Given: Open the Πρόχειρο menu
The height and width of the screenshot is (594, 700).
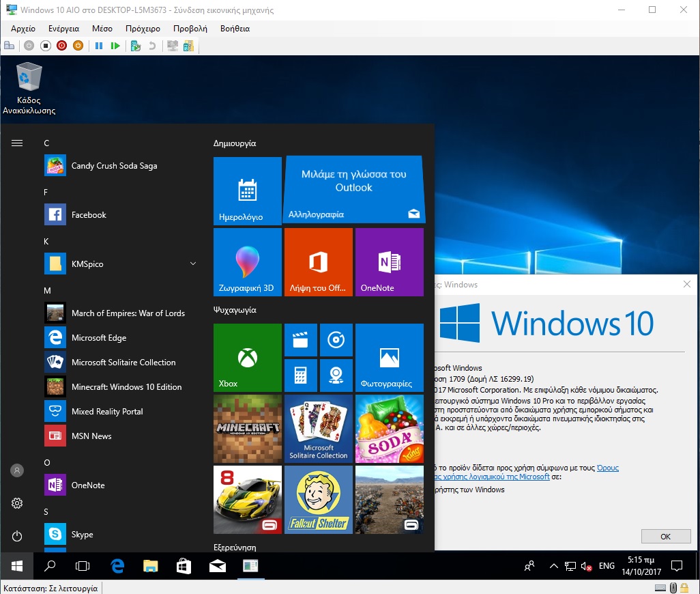Looking at the screenshot, I should [143, 29].
